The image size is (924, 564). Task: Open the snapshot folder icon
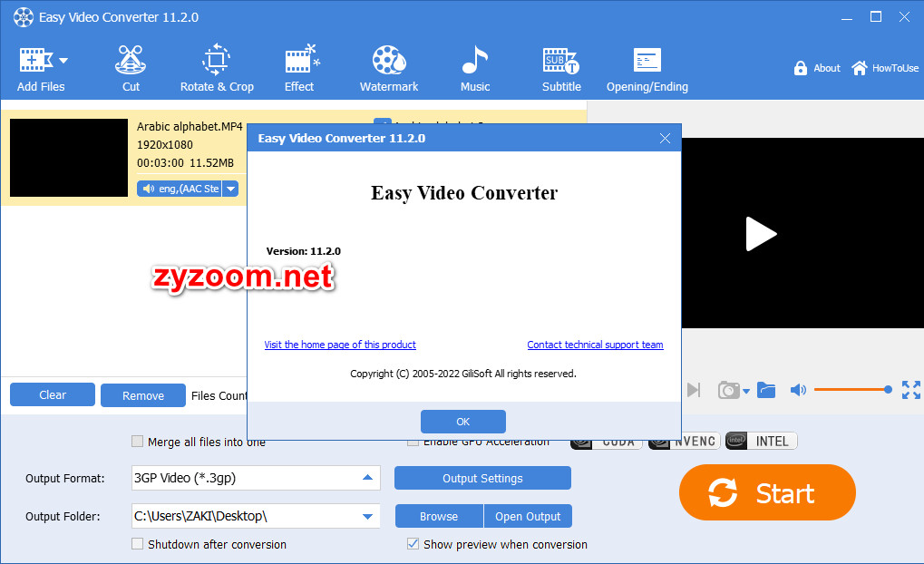point(766,390)
